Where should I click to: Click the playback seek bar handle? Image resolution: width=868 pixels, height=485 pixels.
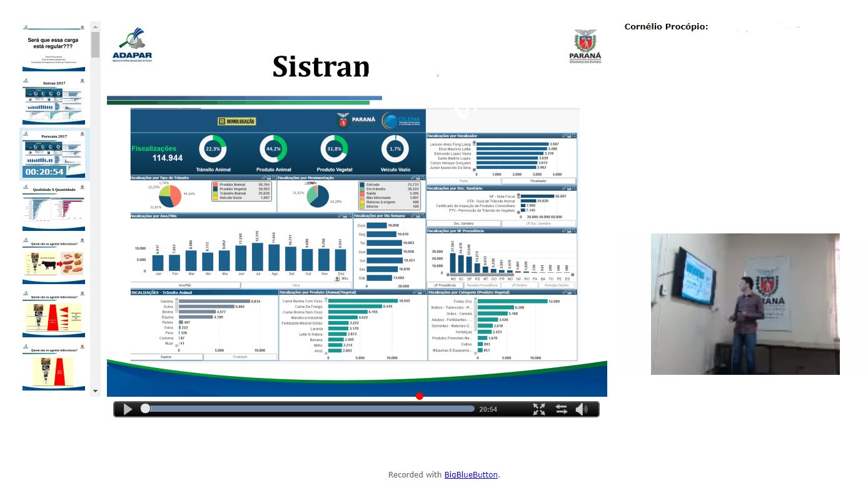click(146, 409)
